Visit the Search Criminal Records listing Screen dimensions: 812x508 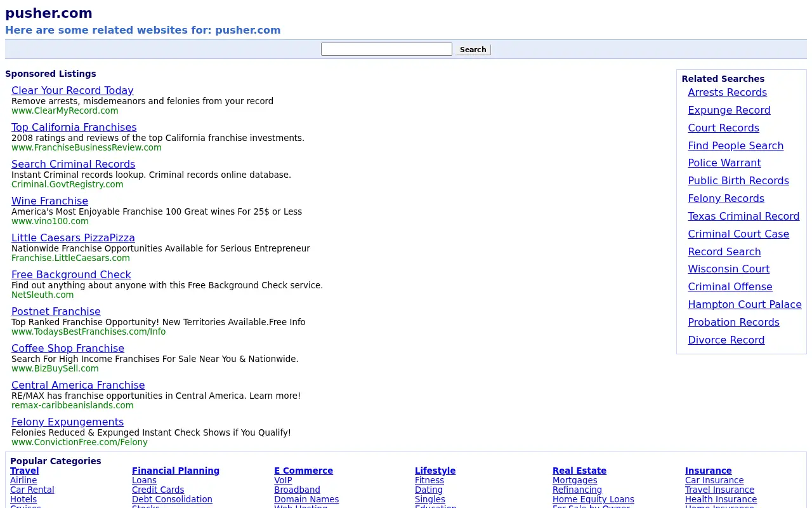[74, 164]
